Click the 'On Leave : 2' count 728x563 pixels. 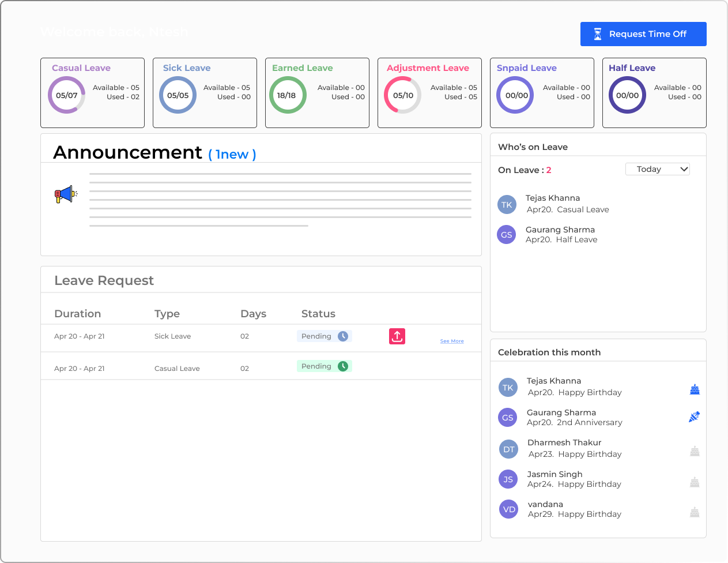pyautogui.click(x=525, y=170)
